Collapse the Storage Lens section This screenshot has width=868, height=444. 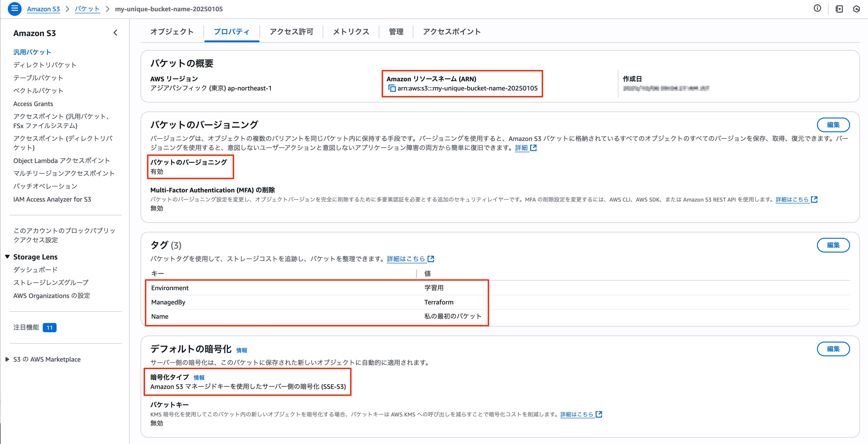tap(7, 256)
